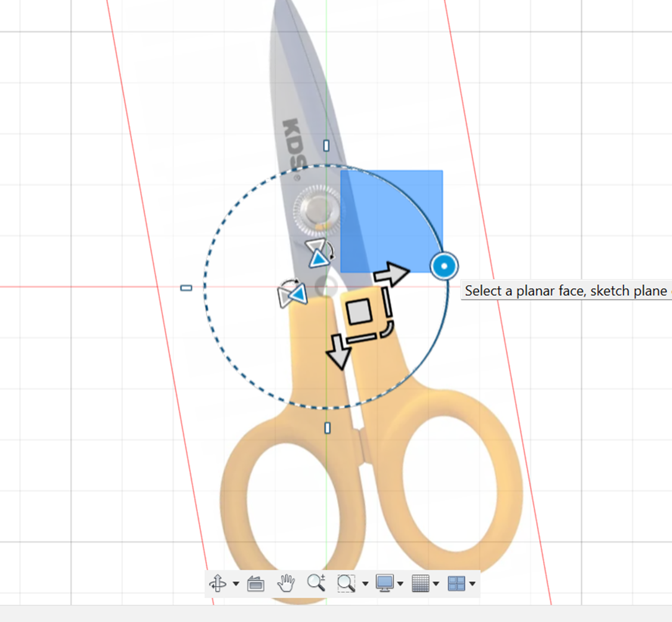Select the Orbit navigation tool
This screenshot has height=622, width=672.
[x=218, y=583]
